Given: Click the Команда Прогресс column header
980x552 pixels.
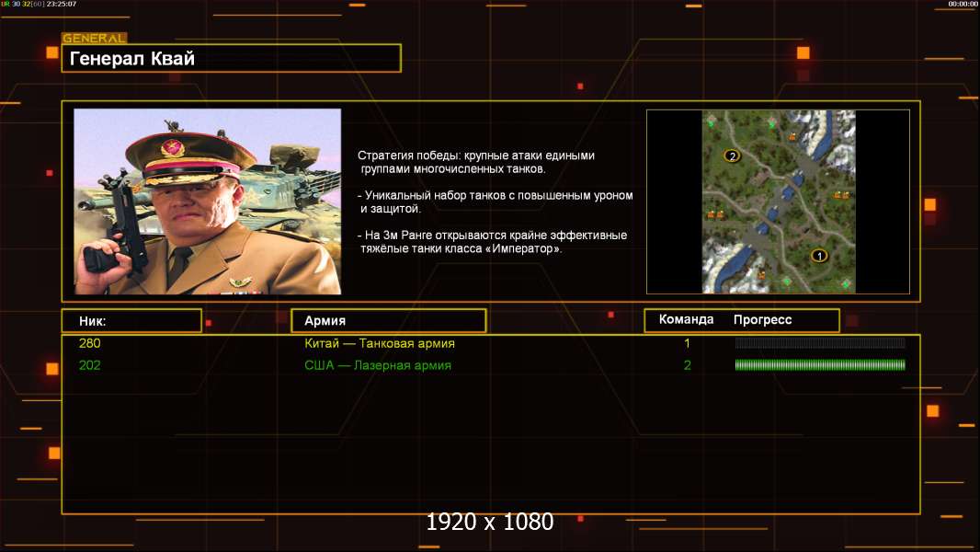Looking at the screenshot, I should point(741,320).
